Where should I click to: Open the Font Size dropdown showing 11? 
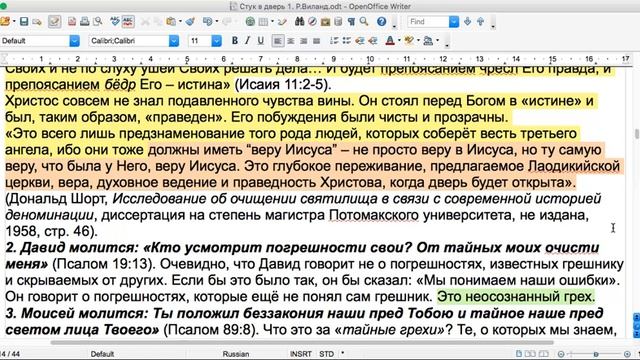click(x=216, y=41)
